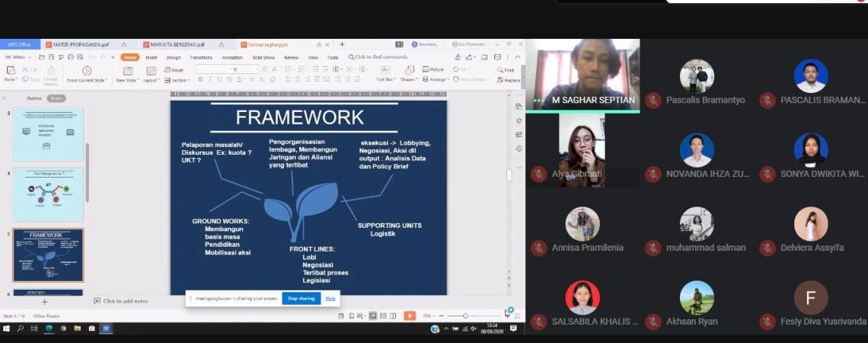This screenshot has height=343, width=868.
Task: Click the zoom slider handle
Action: coord(465,316)
